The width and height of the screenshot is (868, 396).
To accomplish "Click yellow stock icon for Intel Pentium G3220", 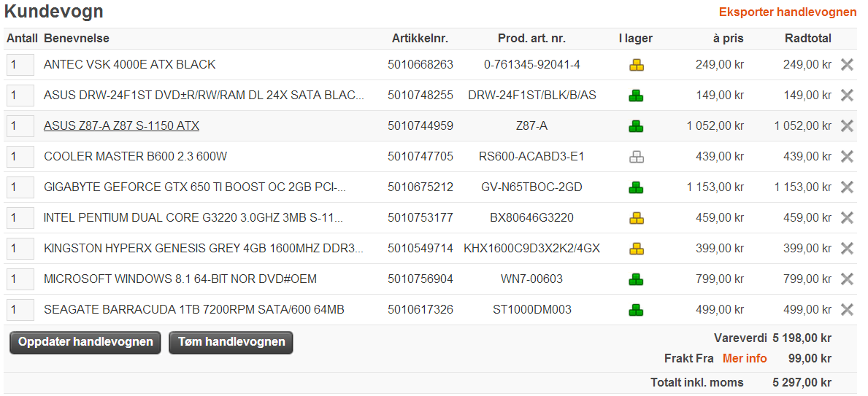I will pyautogui.click(x=636, y=219).
